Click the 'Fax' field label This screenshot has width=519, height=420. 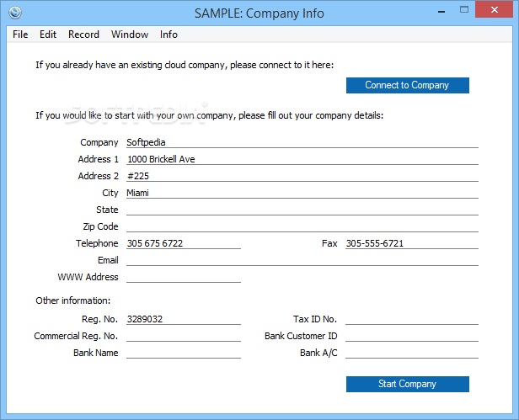point(329,243)
